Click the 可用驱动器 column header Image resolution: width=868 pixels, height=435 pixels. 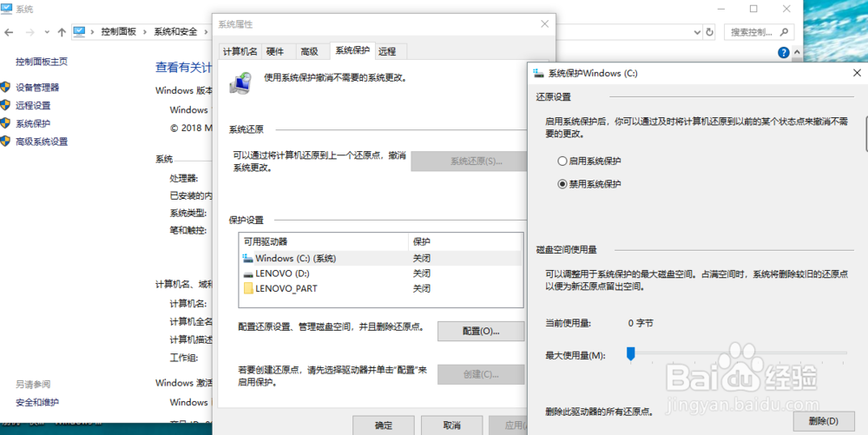tap(324, 242)
